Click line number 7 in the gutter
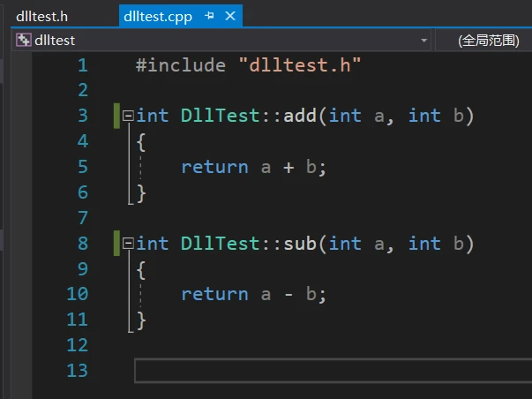Screen dimensions: 532x399 pyautogui.click(x=82, y=217)
